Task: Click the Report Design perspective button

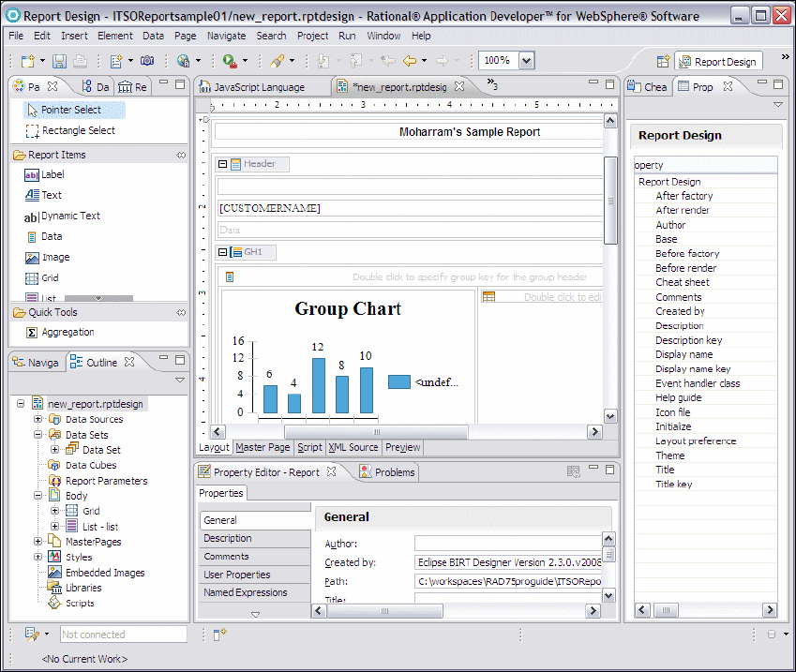Action: pyautogui.click(x=717, y=61)
